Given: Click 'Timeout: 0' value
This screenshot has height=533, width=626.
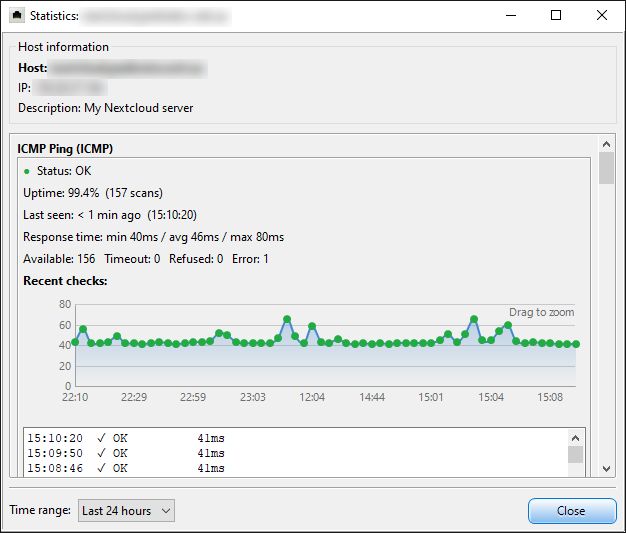Looking at the screenshot, I should coord(132,259).
